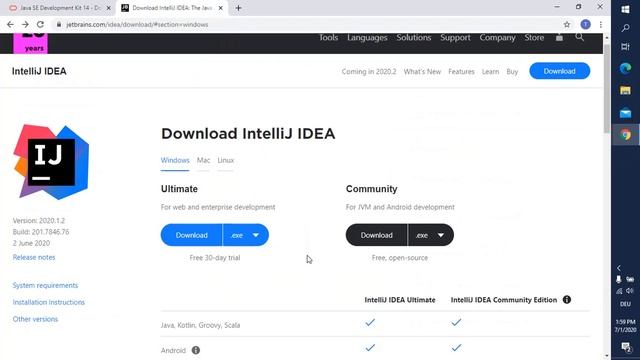Click the IntelliJ IDEA title in subheader
The width and height of the screenshot is (640, 360).
(x=39, y=71)
